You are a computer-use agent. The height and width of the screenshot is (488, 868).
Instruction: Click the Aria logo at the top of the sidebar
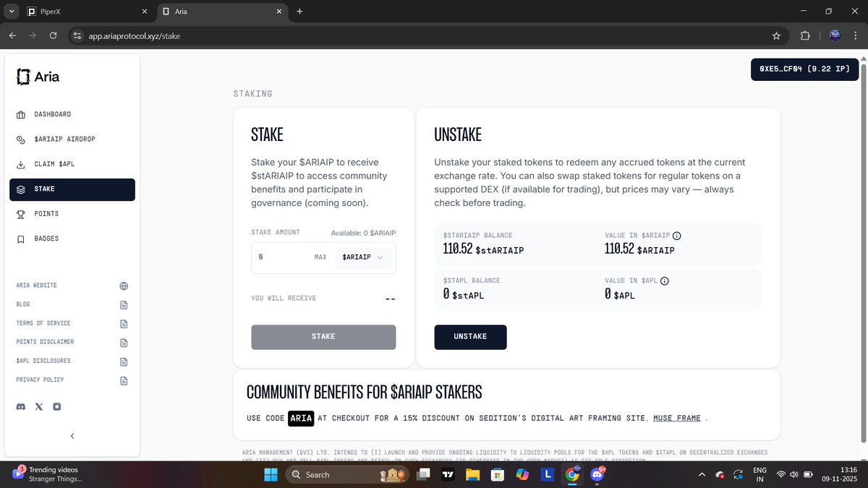click(38, 77)
